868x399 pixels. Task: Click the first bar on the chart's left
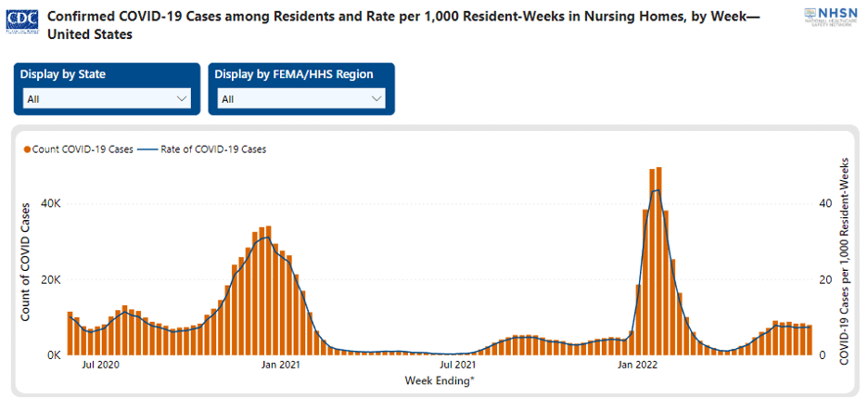(x=70, y=333)
